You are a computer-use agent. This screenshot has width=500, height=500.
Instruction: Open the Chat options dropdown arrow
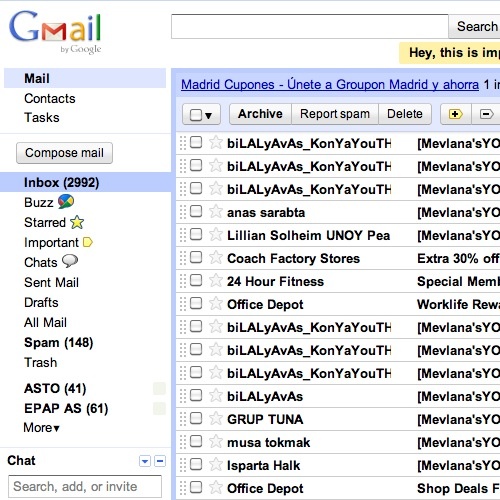(x=145, y=461)
